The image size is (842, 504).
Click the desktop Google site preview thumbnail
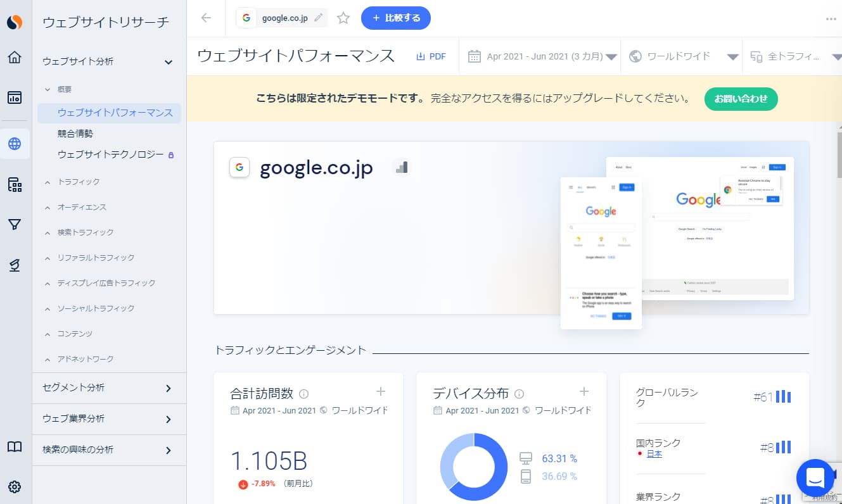click(699, 229)
